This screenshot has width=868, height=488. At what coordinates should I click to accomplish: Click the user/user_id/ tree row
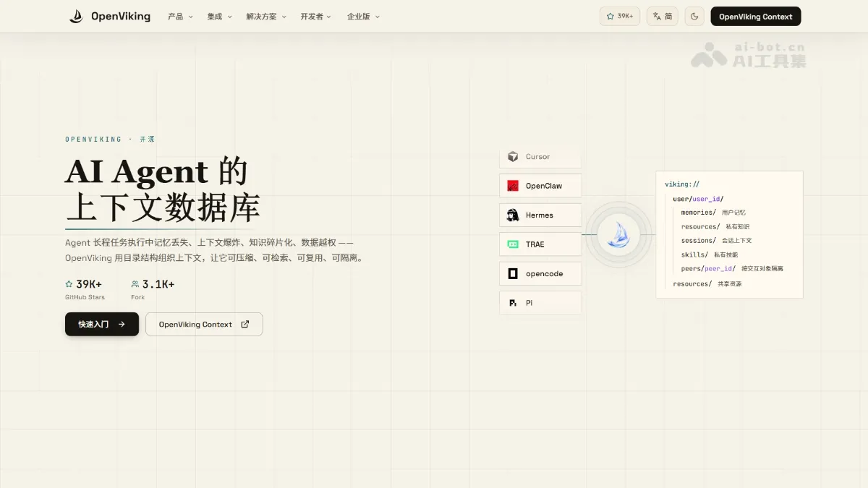click(x=698, y=199)
